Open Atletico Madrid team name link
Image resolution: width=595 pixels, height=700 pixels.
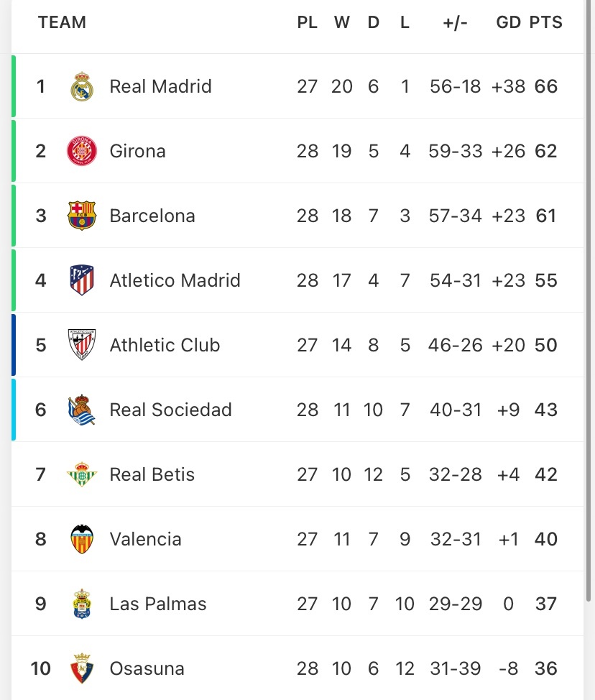tap(175, 280)
